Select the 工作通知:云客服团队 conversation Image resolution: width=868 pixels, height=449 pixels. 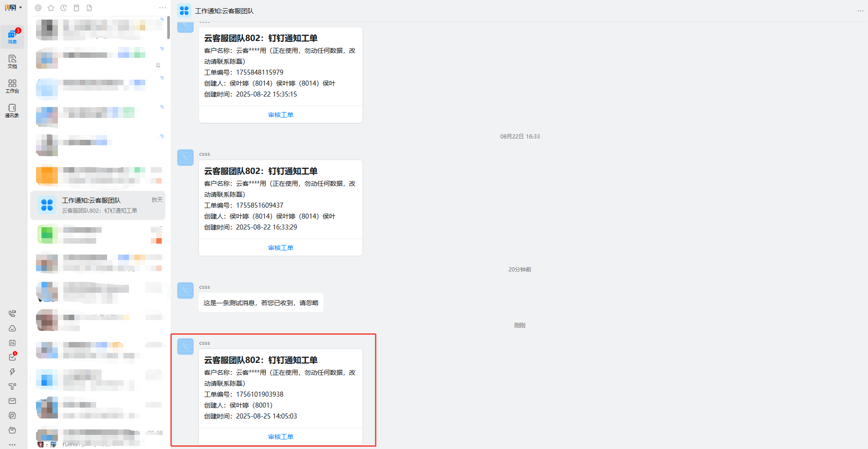98,205
